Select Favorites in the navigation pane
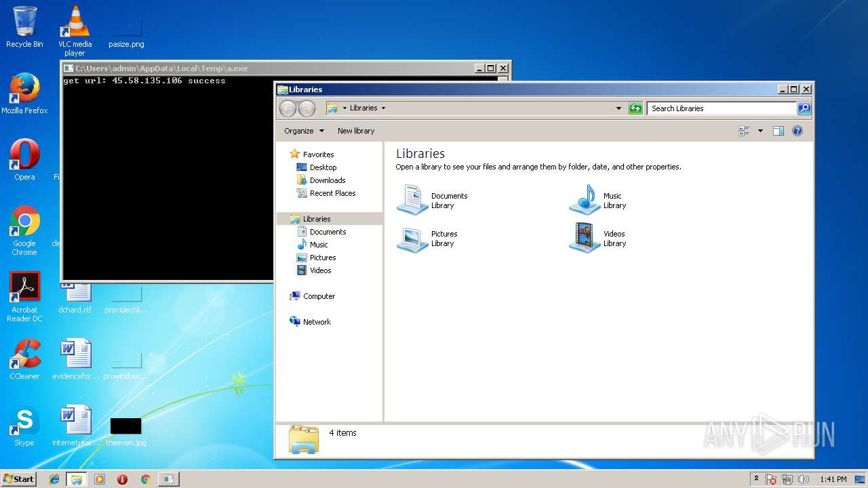The image size is (868, 488). click(x=312, y=155)
